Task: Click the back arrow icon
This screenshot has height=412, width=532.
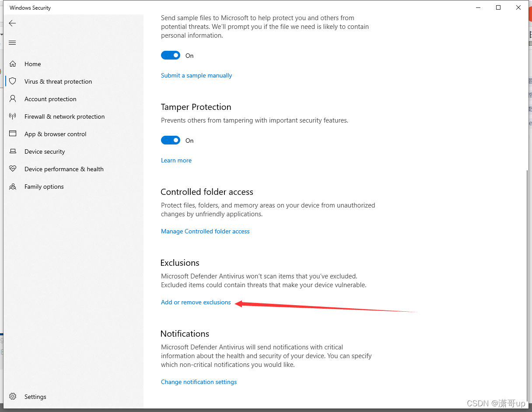Action: (12, 24)
